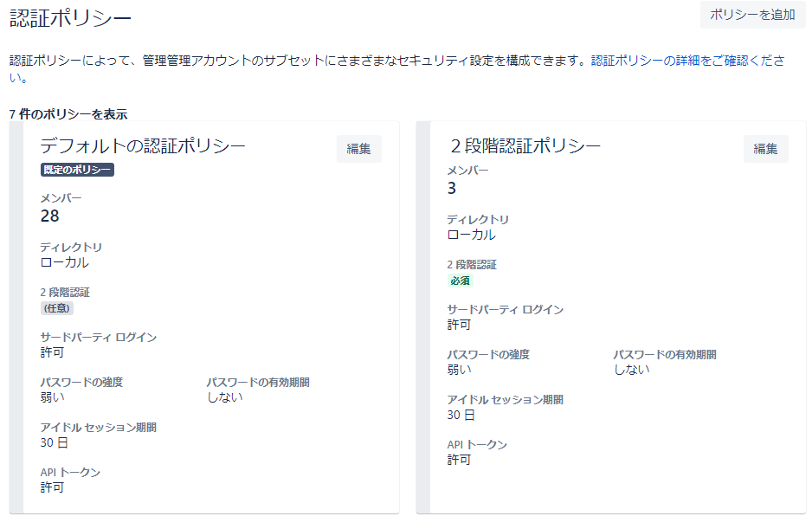Click the 認証ポリシー page heading
The height and width of the screenshot is (516, 812).
pos(71,16)
